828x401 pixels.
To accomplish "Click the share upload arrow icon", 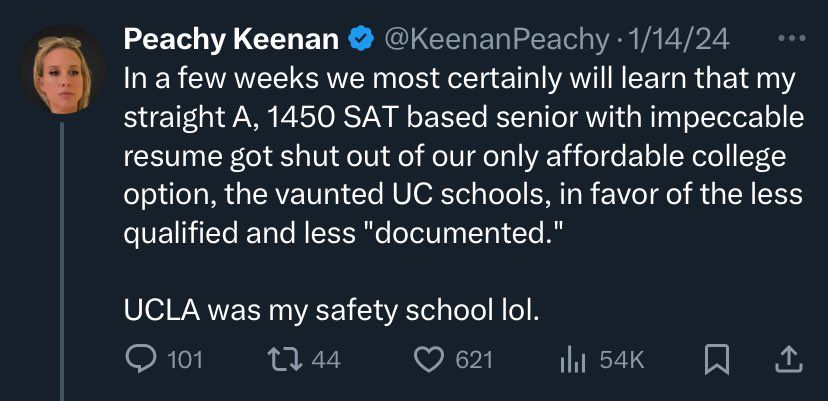I will point(788,359).
